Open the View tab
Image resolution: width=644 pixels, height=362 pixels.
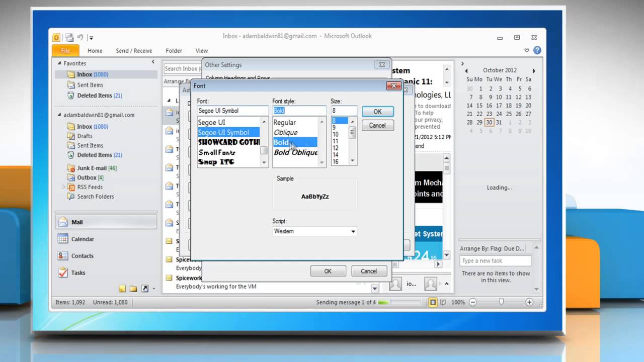202,51
